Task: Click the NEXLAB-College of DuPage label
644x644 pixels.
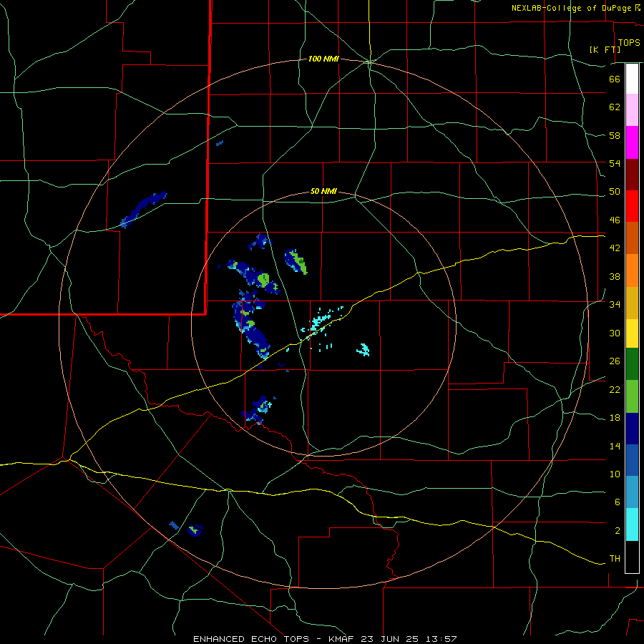Action: pyautogui.click(x=575, y=8)
